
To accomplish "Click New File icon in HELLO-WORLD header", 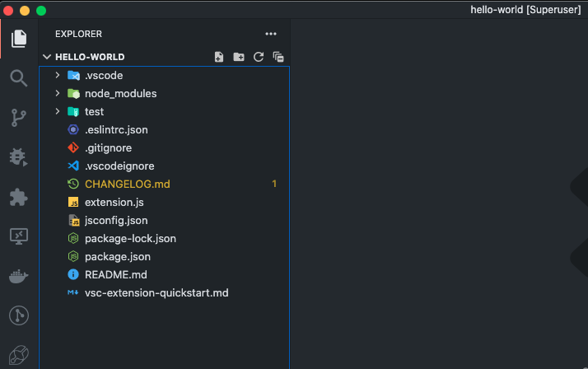I will (x=219, y=57).
